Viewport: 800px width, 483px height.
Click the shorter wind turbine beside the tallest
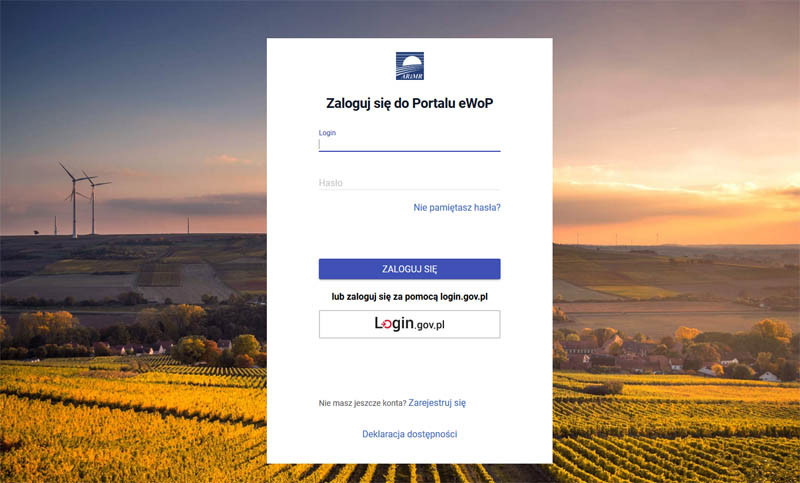click(x=93, y=203)
